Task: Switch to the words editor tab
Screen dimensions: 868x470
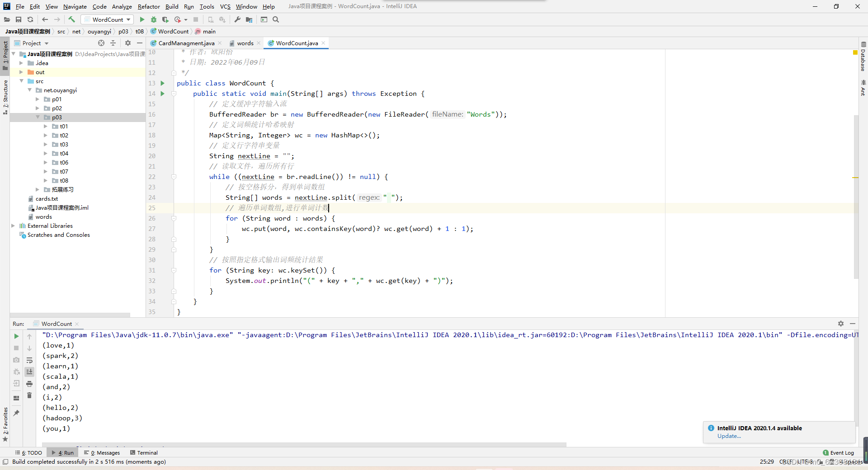Action: click(245, 43)
